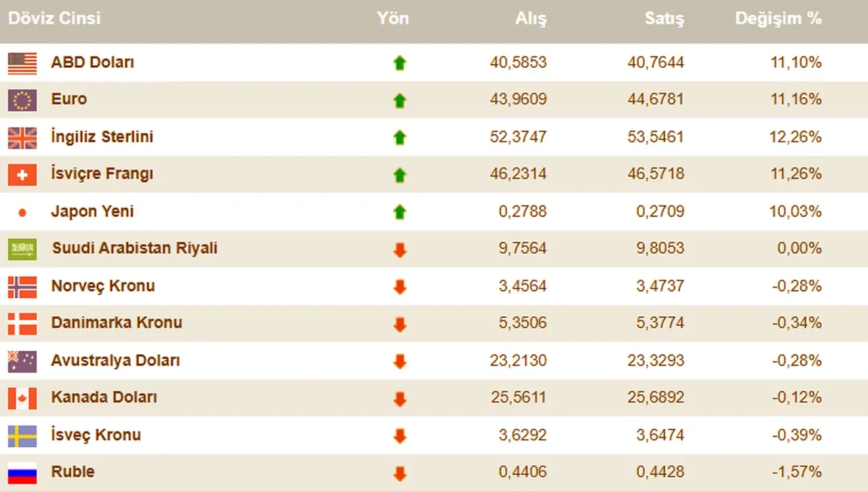Click the red down arrow for Norveç Kronu
Image resolution: width=868 pixels, height=492 pixels.
point(400,286)
